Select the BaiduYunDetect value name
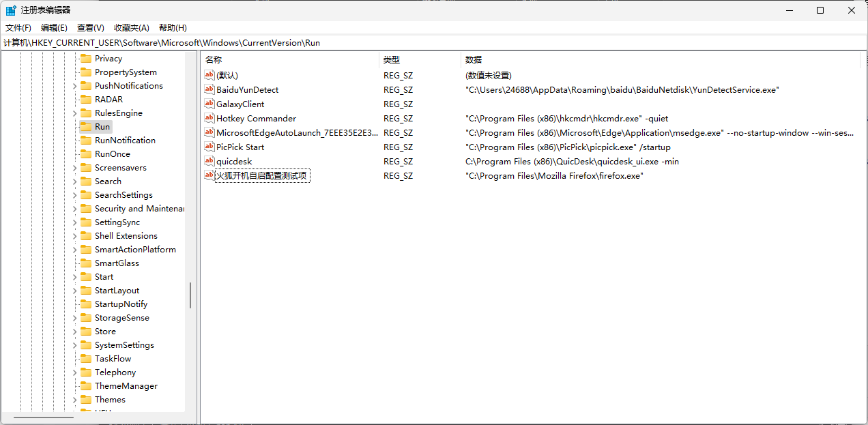Image resolution: width=868 pixels, height=425 pixels. [247, 89]
